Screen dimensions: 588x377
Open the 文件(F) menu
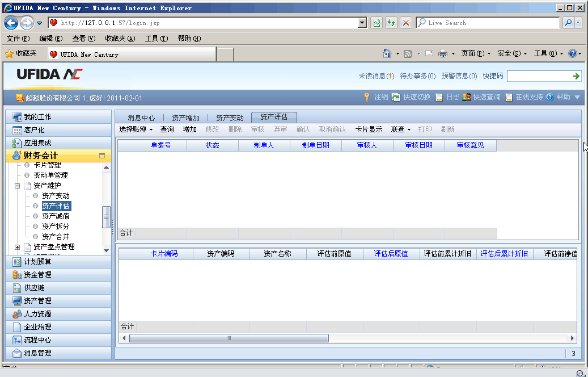pyautogui.click(x=18, y=38)
